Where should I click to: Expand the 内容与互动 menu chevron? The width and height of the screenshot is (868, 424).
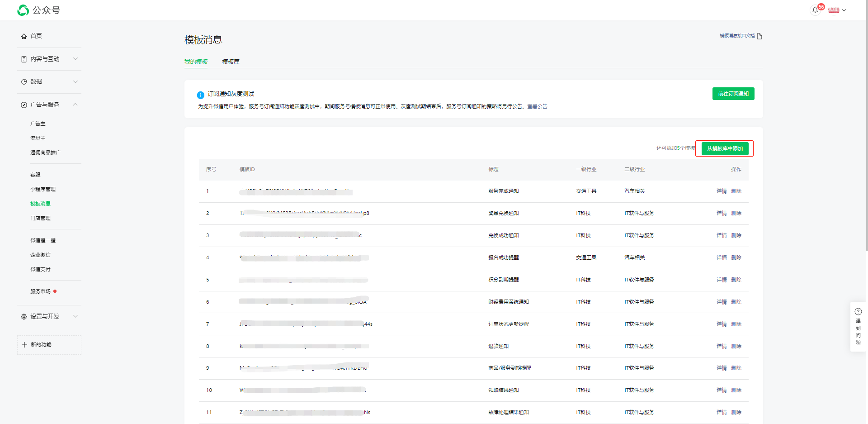click(75, 59)
